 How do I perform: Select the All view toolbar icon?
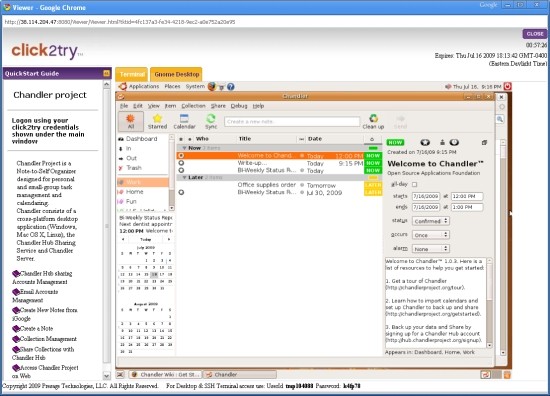(131, 121)
